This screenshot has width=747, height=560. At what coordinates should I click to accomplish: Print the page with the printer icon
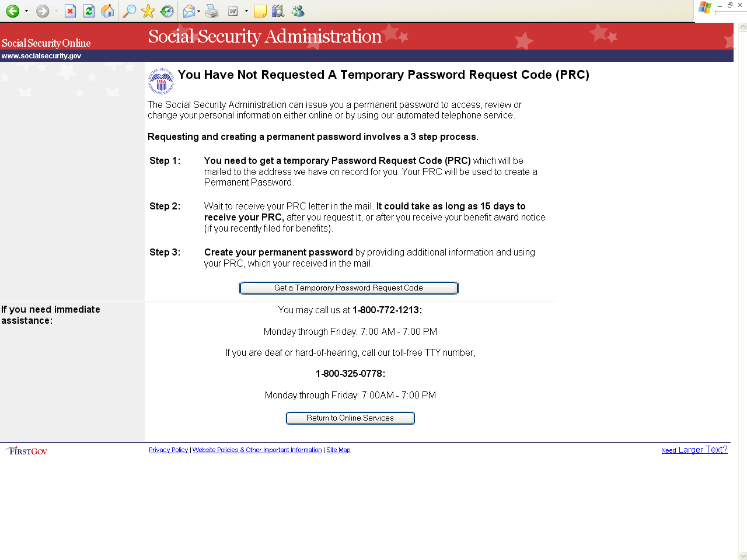tap(212, 11)
